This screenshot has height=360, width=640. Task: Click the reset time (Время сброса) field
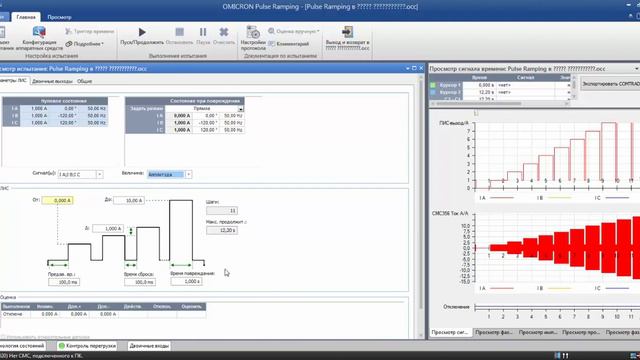click(x=140, y=282)
